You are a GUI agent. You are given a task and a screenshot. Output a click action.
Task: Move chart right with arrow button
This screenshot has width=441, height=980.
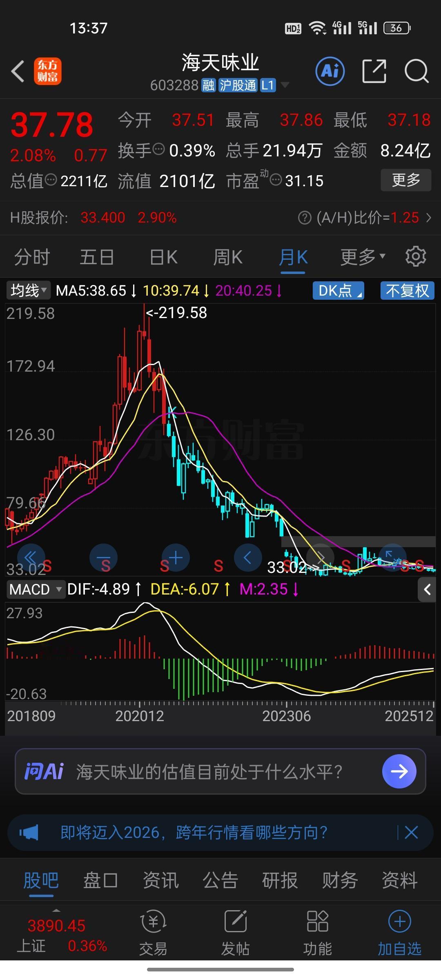321,558
